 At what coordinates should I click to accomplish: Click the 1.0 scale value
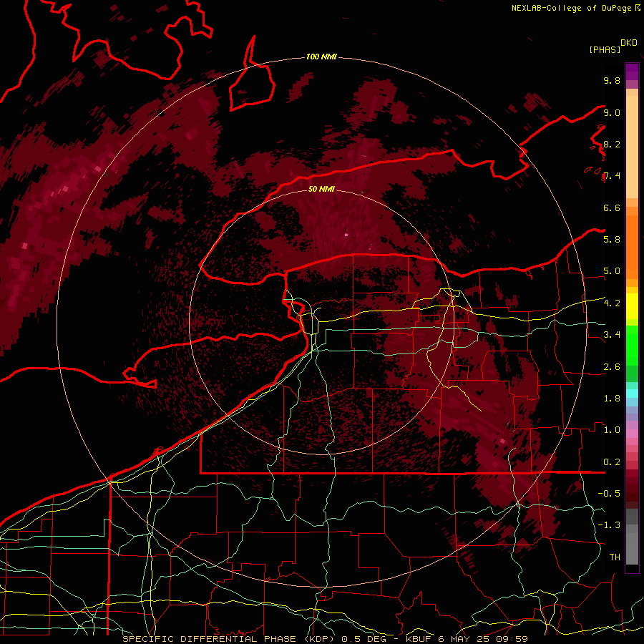tap(612, 430)
